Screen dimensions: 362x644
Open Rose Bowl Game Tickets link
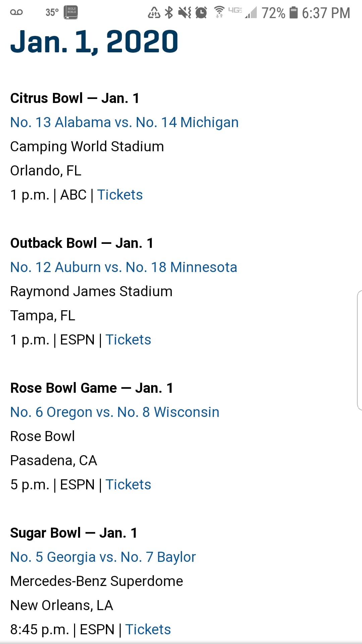(128, 485)
